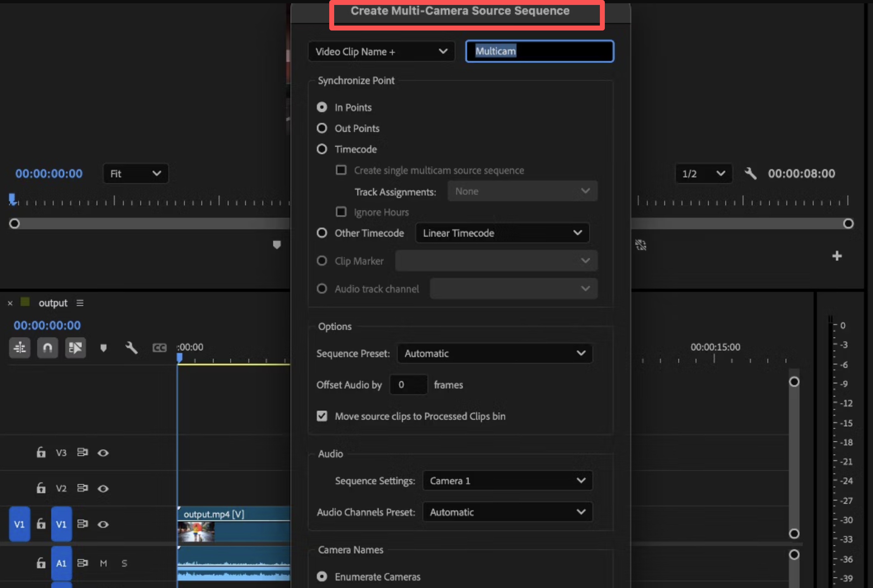Open Button Editor plus icon

[x=837, y=256]
